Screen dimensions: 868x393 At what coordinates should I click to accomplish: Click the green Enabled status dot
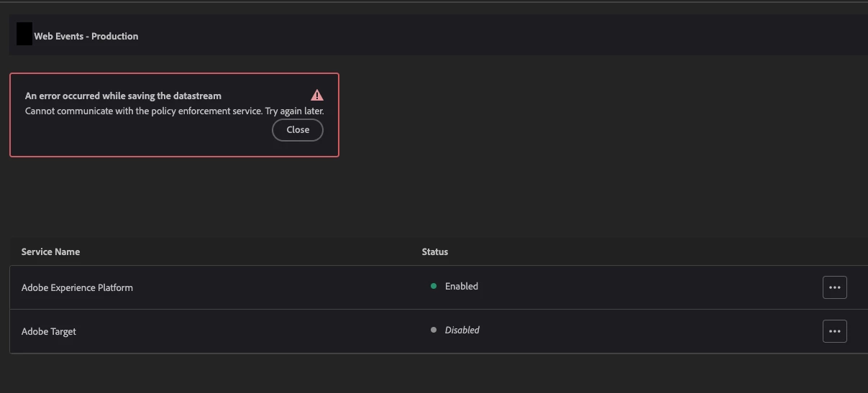click(434, 286)
